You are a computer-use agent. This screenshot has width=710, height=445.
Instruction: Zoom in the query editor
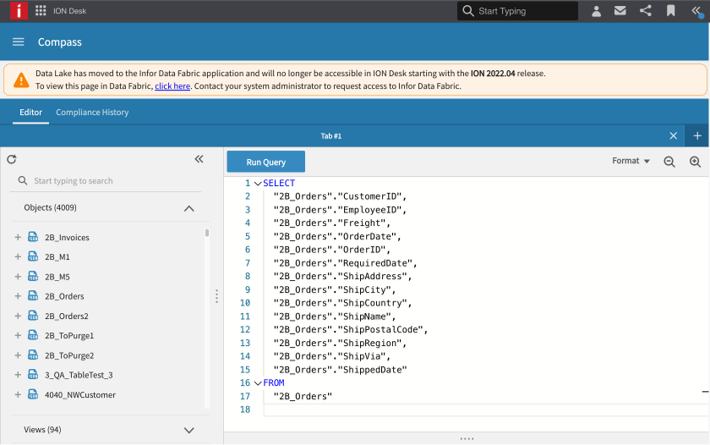695,162
